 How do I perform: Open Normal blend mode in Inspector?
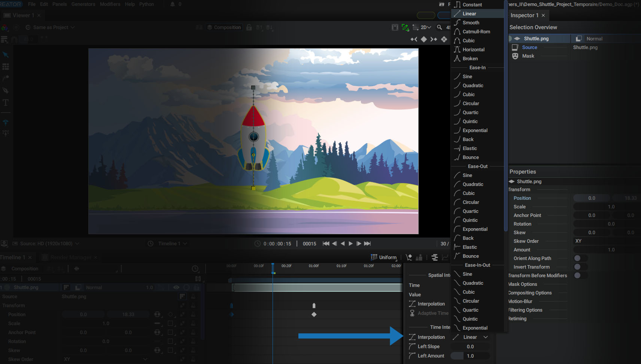coord(606,39)
